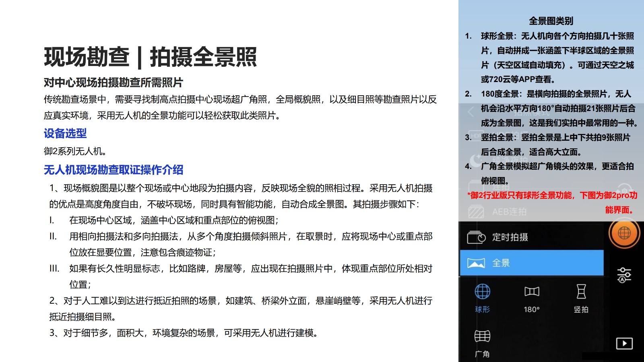Click the subtitle 对中心现场拍摄勘查所需照片

[x=114, y=82]
